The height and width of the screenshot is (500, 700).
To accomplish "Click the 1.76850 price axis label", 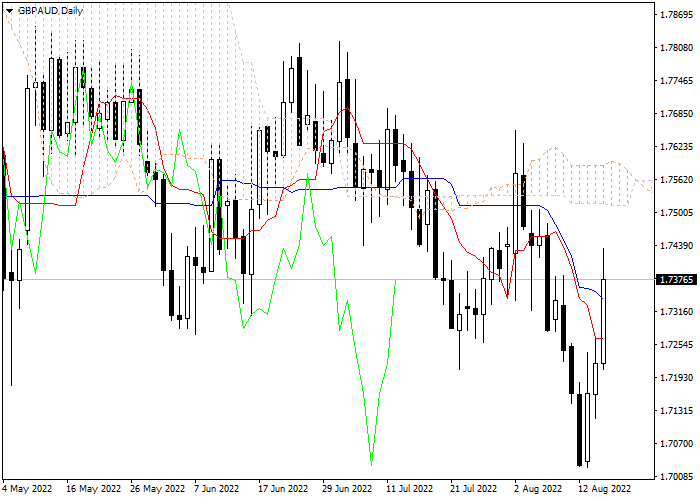I will pyautogui.click(x=676, y=114).
